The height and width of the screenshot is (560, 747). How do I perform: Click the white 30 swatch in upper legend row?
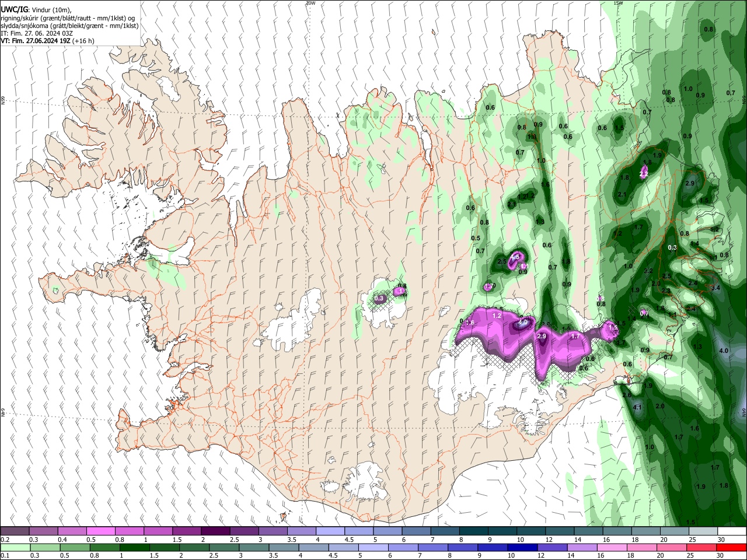(x=732, y=531)
